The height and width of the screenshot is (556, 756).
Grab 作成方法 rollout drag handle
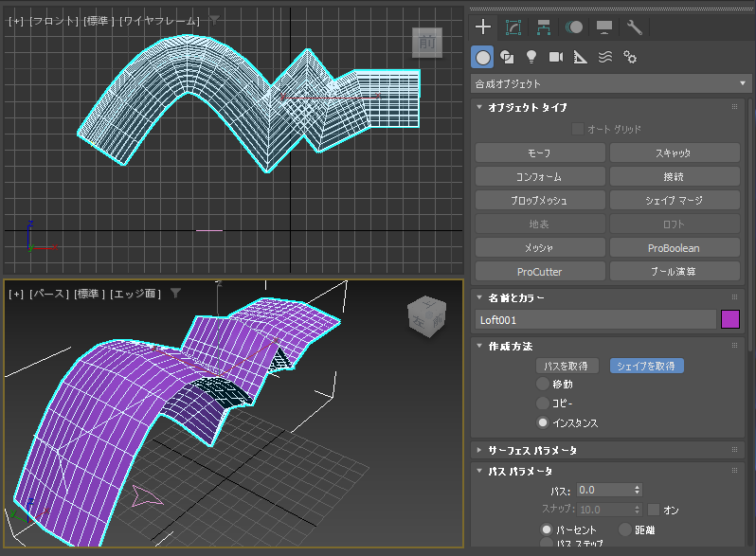pyautogui.click(x=734, y=346)
